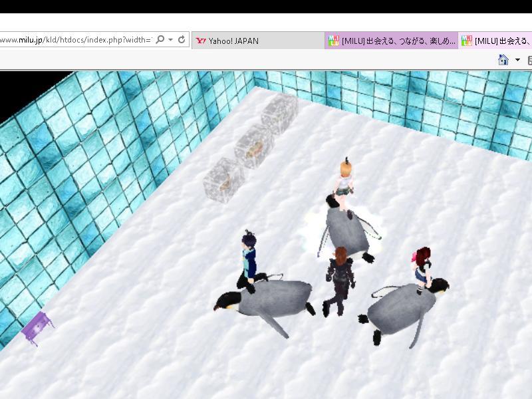Click the Yahoo favicon on the first tab
The image size is (532, 399).
coord(200,41)
